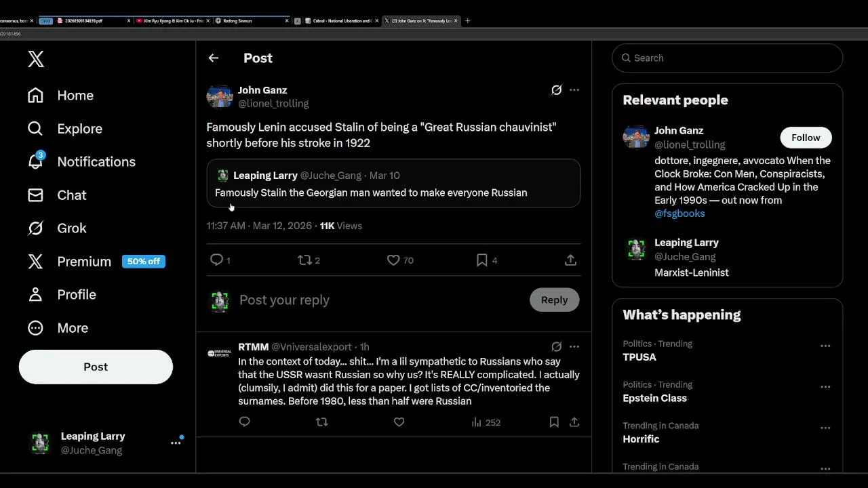Screen dimensions: 868x488
Task: Click Leaping Larry avatar in Relevant people
Action: pos(635,249)
